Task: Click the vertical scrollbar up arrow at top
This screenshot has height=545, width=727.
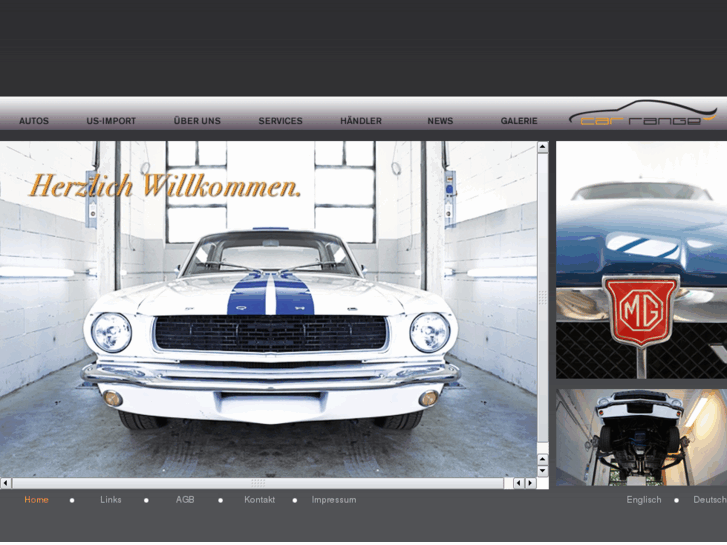Action: coord(542,147)
